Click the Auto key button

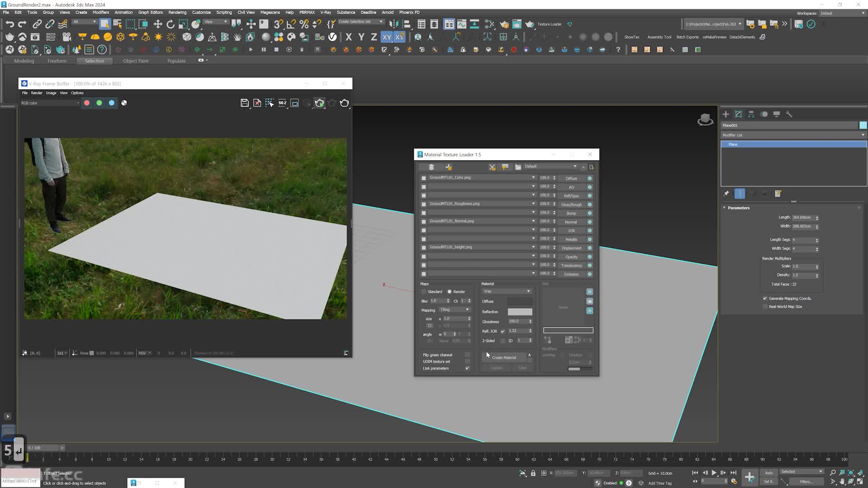[x=769, y=473]
